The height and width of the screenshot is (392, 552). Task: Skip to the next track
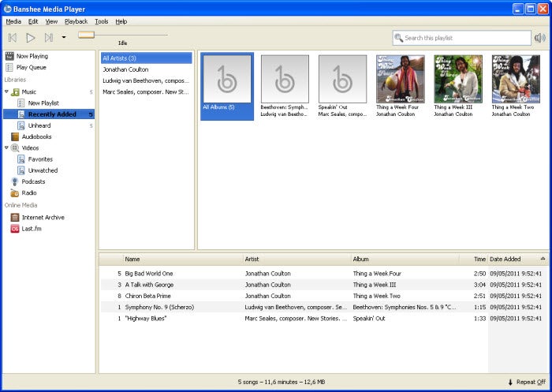coord(49,37)
